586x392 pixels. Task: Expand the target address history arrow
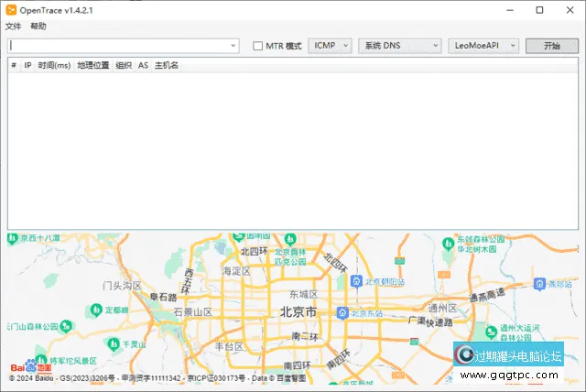point(234,46)
